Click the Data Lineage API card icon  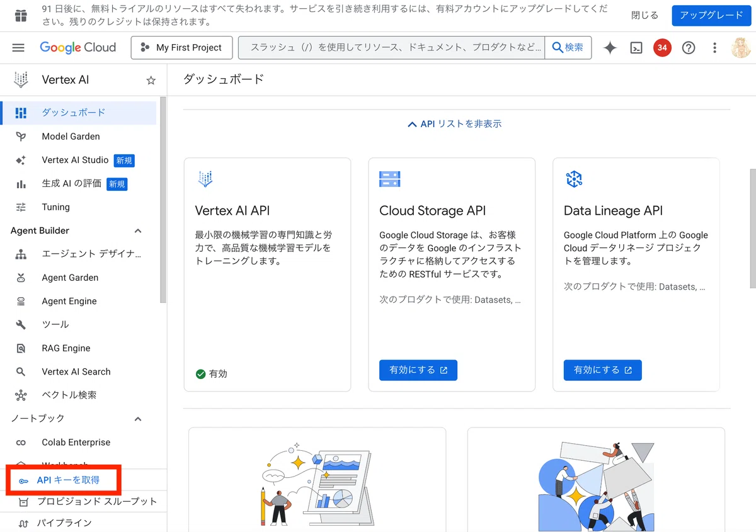574,179
